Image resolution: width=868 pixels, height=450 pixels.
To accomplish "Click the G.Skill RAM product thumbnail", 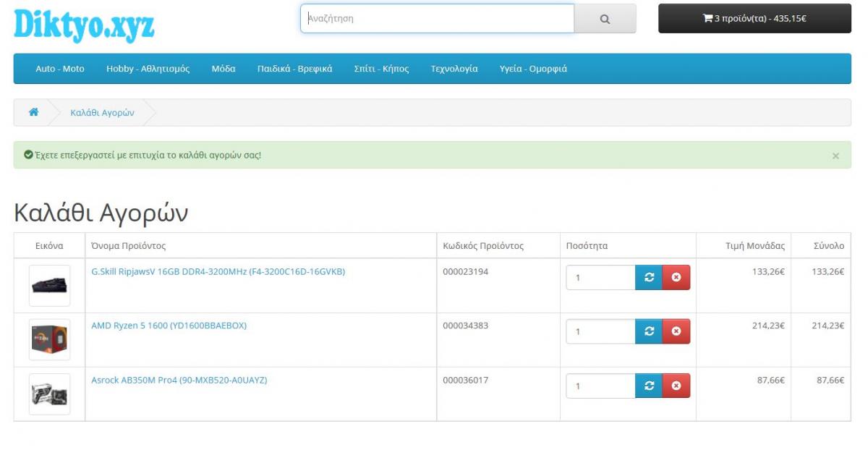I will (50, 286).
